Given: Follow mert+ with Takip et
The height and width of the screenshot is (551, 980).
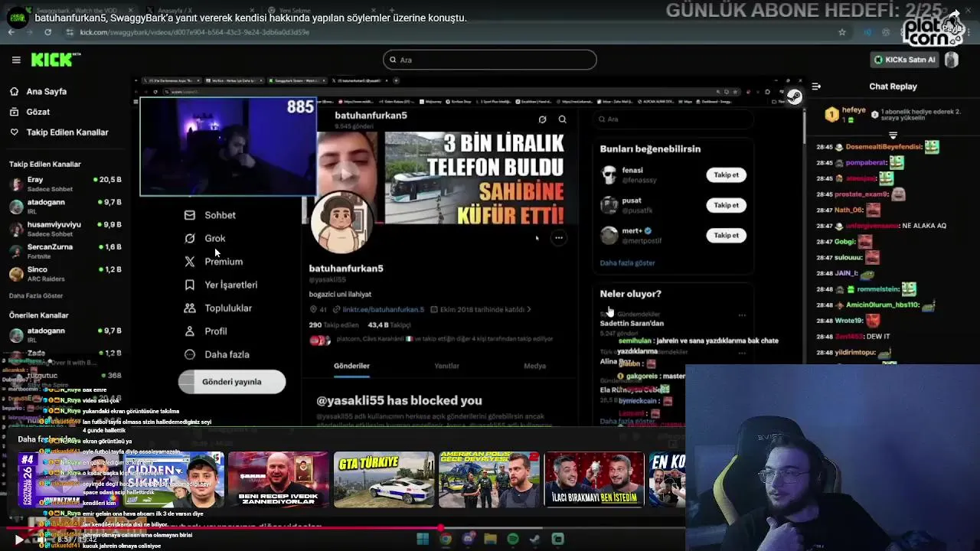Looking at the screenshot, I should tap(726, 235).
